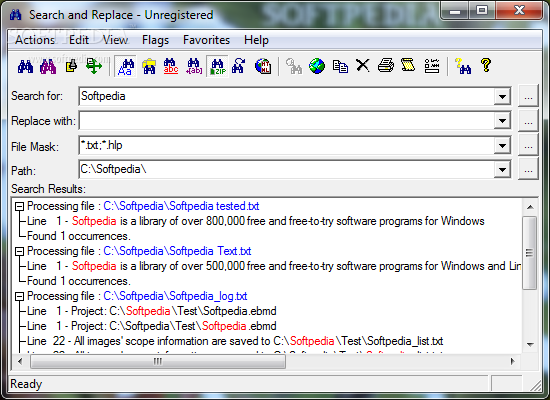
Task: Toggle whole word abc match option
Action: click(x=171, y=66)
